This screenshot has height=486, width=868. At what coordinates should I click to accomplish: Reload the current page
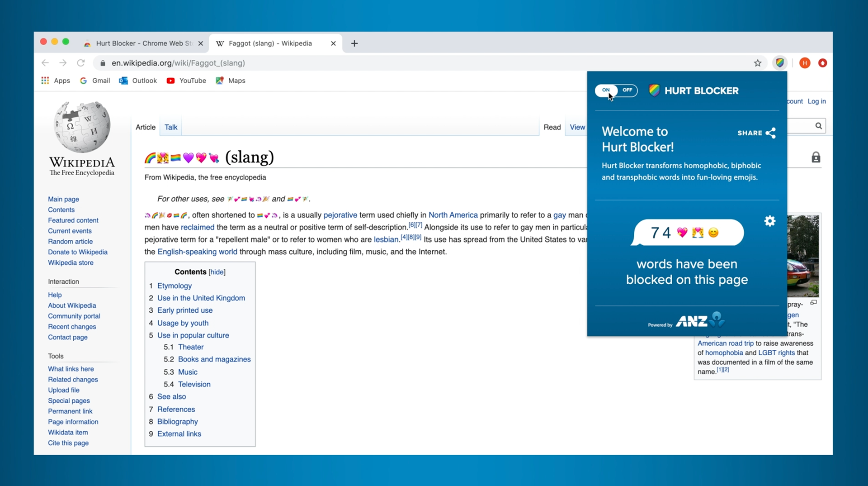click(81, 63)
